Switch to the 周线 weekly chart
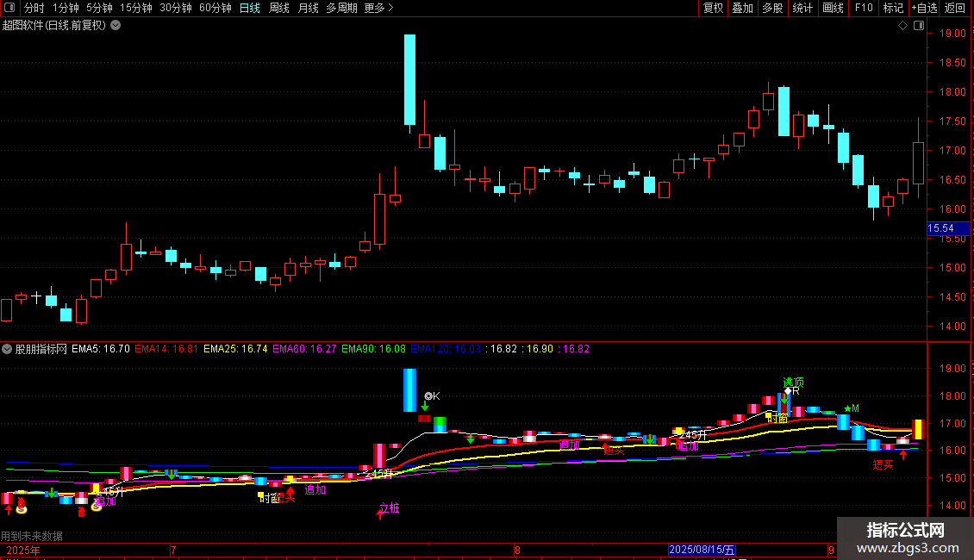This screenshot has height=560, width=974. 279,8
